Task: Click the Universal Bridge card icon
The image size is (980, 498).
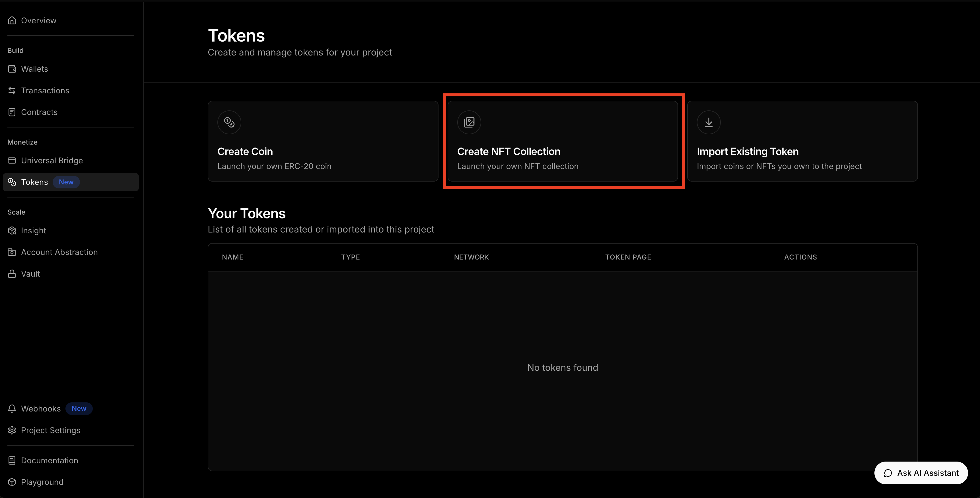Action: click(x=12, y=160)
